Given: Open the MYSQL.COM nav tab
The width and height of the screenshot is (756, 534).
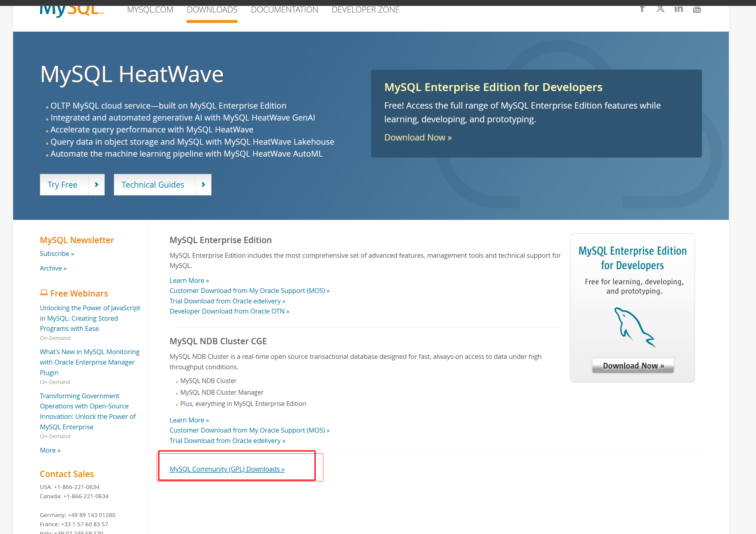Looking at the screenshot, I should 150,10.
